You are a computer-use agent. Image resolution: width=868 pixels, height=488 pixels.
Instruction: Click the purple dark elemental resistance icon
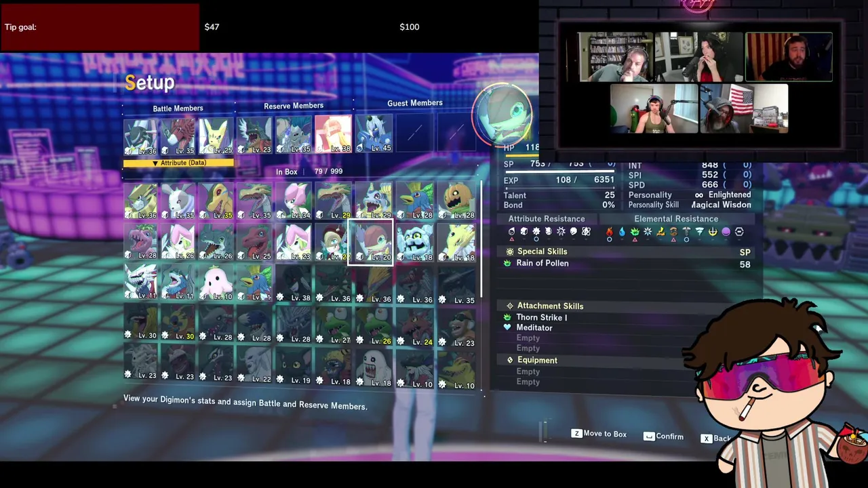(726, 232)
